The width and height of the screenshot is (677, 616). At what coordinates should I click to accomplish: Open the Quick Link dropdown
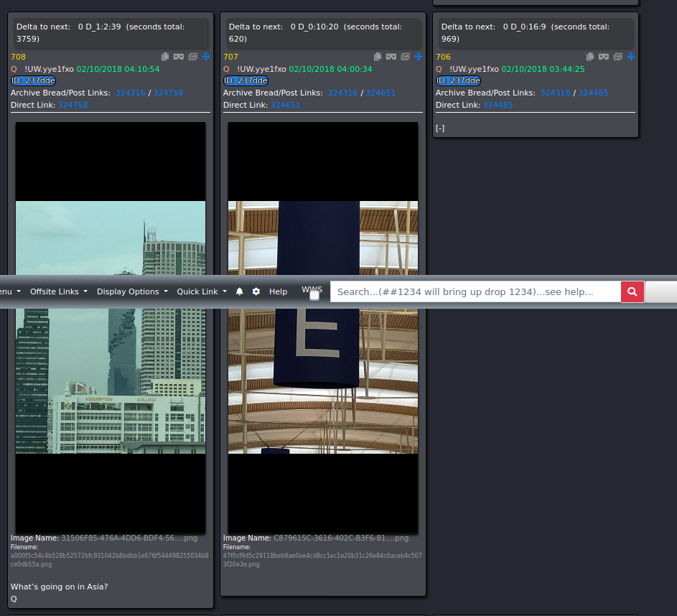(x=202, y=291)
